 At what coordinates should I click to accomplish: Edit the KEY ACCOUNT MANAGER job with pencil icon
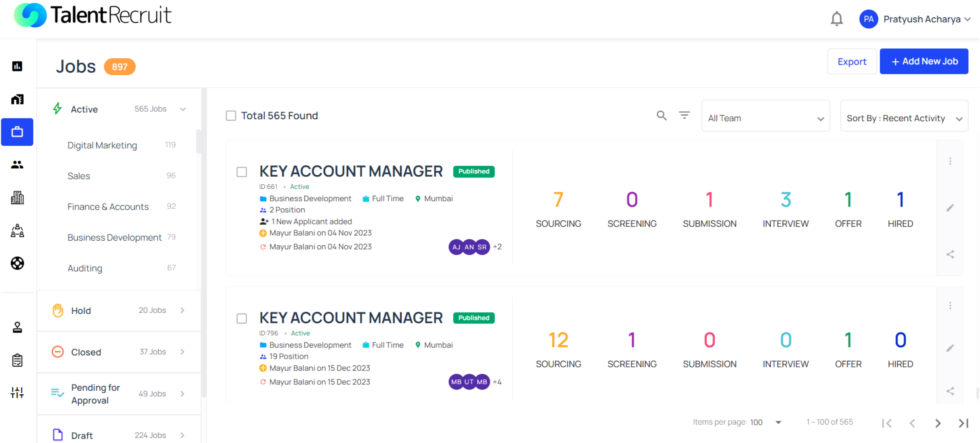pos(950,208)
